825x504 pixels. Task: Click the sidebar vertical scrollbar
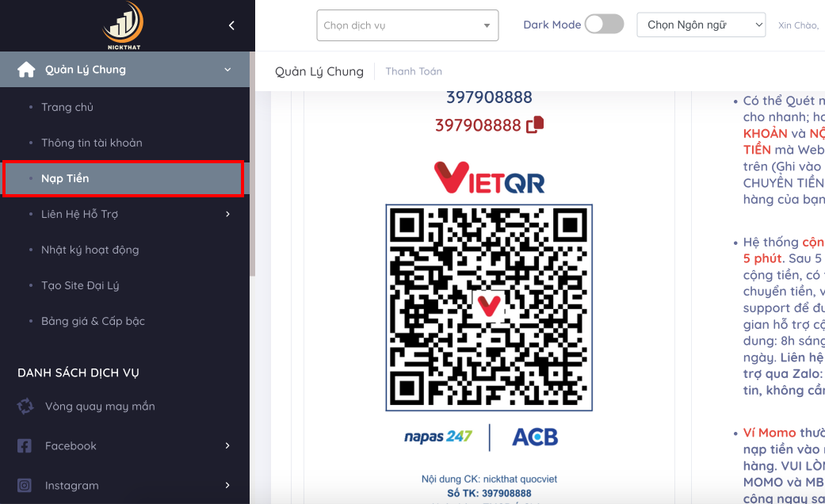(x=253, y=163)
